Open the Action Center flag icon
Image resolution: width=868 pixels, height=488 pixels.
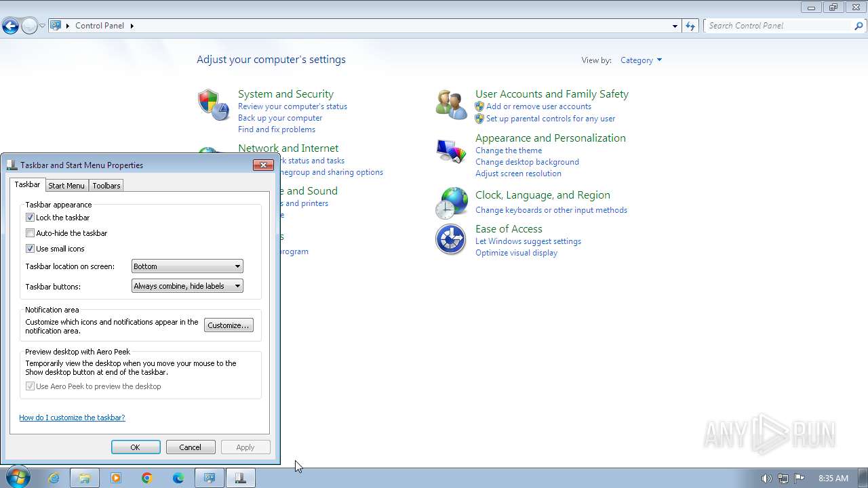point(800,479)
